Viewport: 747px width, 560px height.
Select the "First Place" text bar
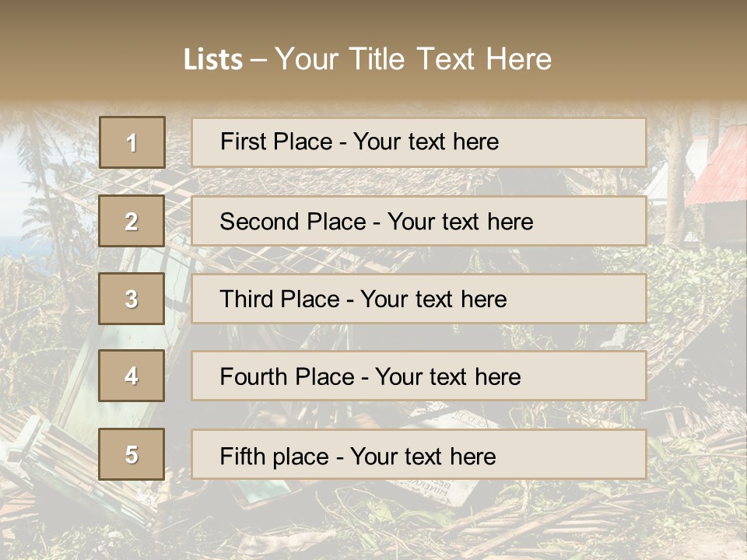click(419, 142)
